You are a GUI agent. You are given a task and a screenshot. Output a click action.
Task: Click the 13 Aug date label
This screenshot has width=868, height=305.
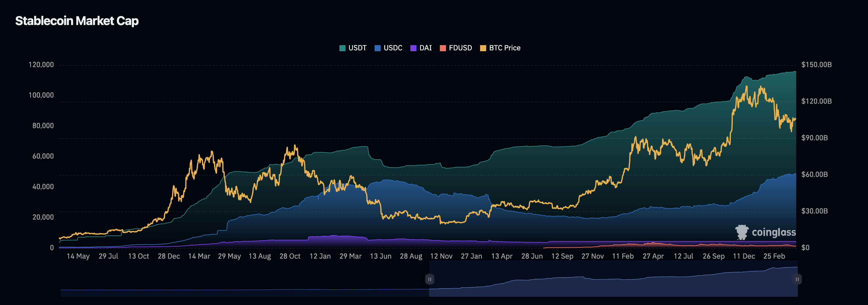[x=260, y=256]
